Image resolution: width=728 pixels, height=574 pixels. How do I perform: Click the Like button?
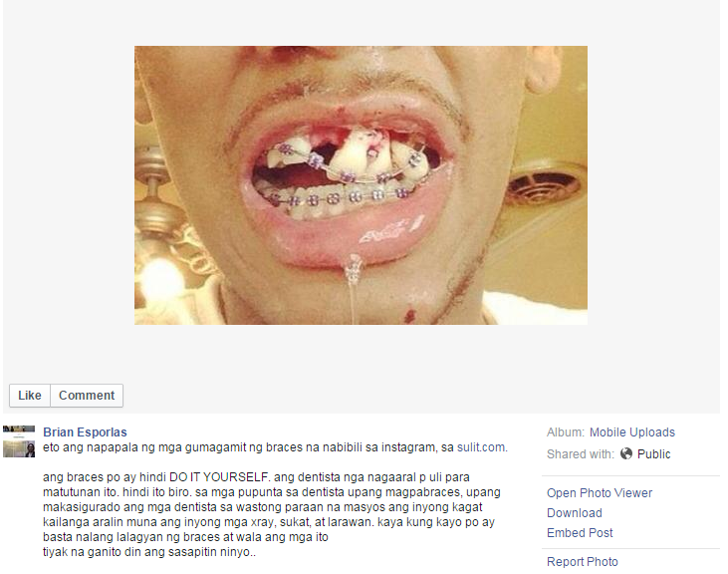coord(30,396)
